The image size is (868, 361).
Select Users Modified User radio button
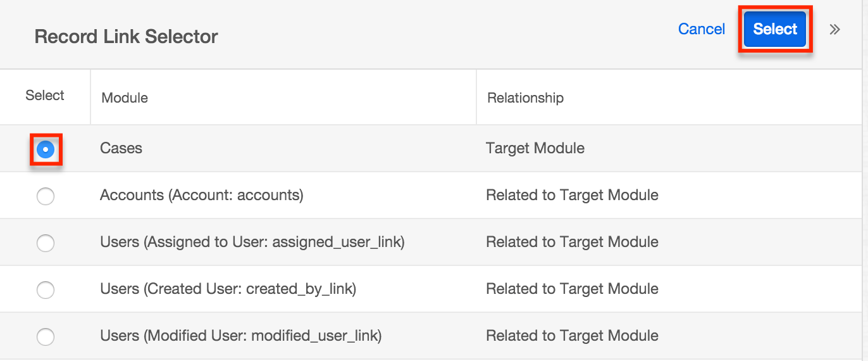point(46,337)
